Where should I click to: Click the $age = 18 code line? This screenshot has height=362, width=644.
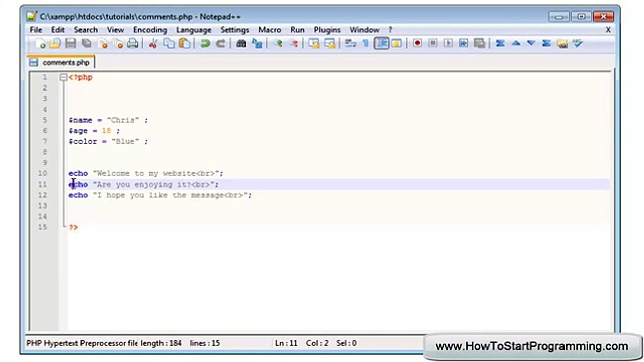tap(94, 131)
